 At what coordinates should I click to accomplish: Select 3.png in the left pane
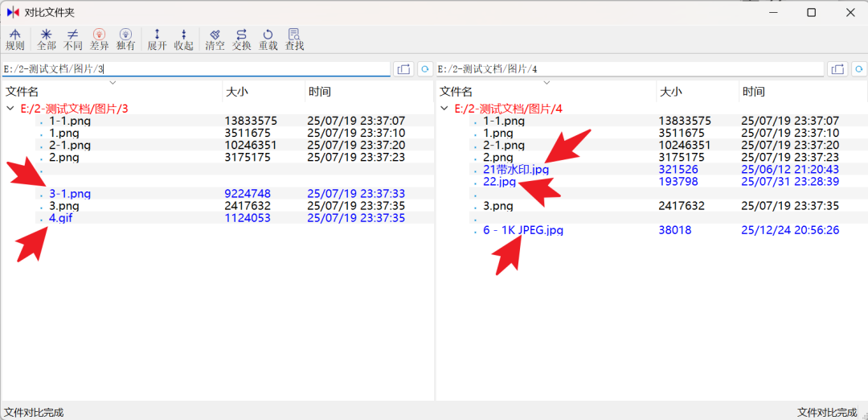tap(64, 206)
